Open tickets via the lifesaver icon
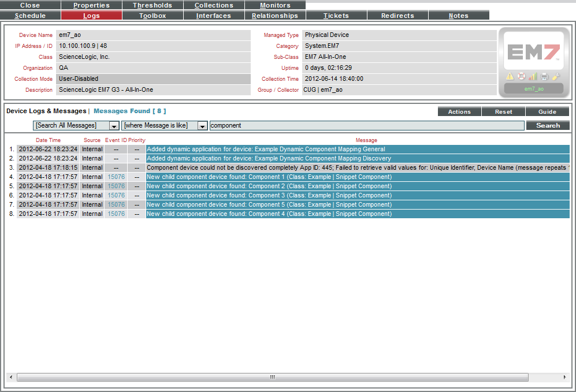 (522, 76)
